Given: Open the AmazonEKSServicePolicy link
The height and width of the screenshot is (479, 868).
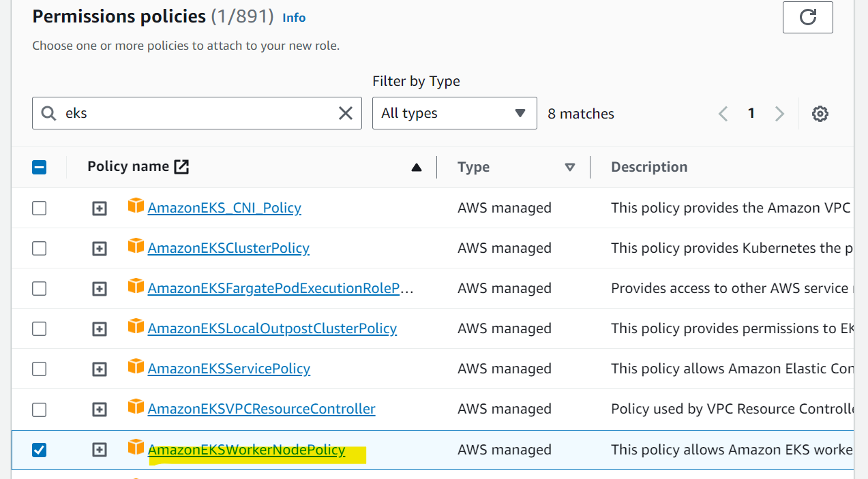Looking at the screenshot, I should 229,369.
